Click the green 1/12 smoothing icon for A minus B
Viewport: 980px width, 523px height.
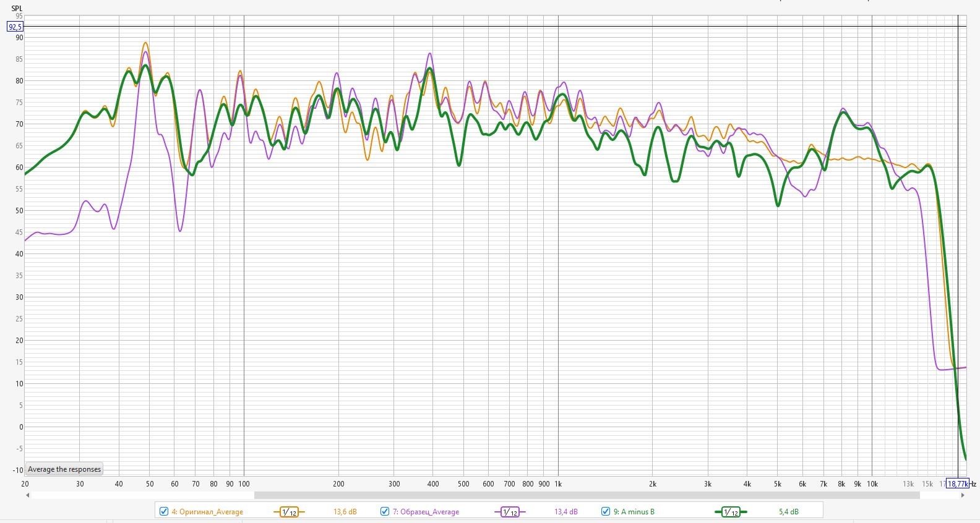click(x=730, y=512)
